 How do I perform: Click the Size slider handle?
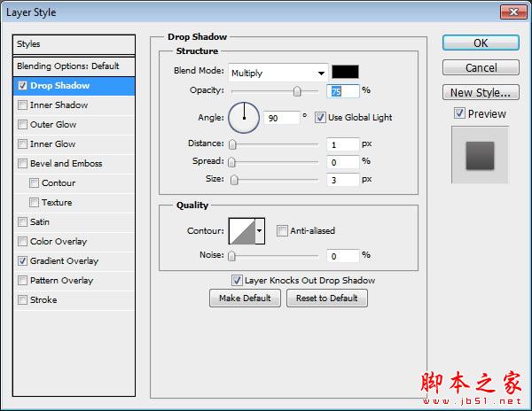234,180
